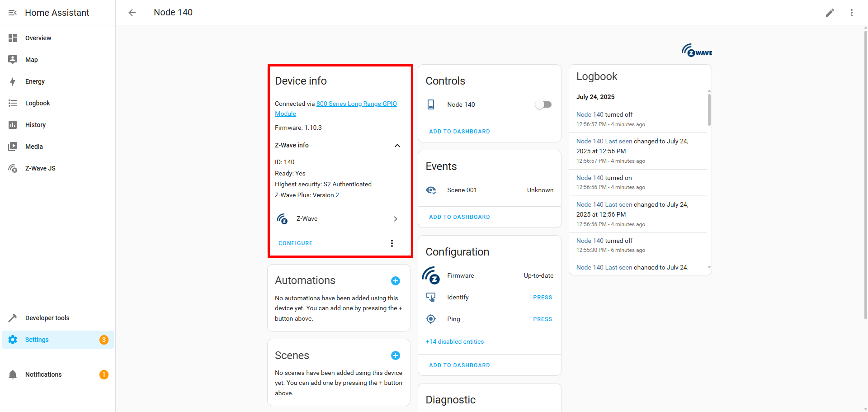
Task: Click the Ping target icon
Action: (x=431, y=319)
